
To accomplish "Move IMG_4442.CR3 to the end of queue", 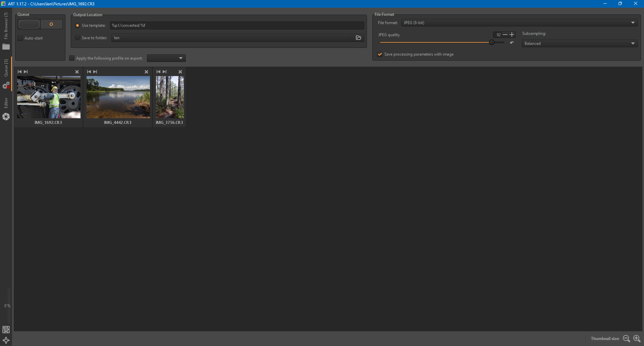I will coord(95,72).
